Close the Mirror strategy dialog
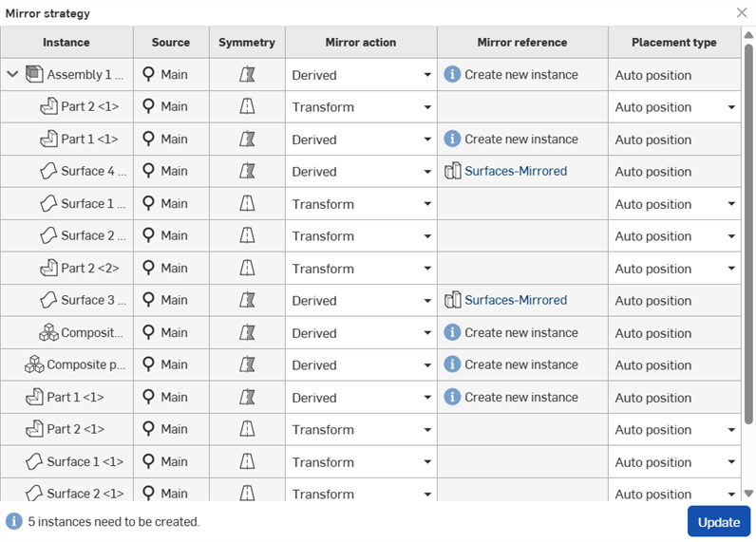The height and width of the screenshot is (542, 756). point(742,13)
